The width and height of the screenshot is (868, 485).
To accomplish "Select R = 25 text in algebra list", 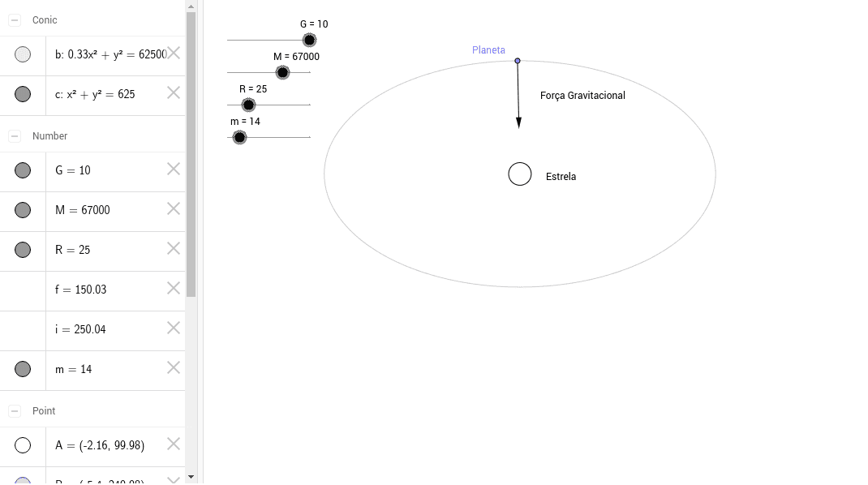I will (x=72, y=251).
